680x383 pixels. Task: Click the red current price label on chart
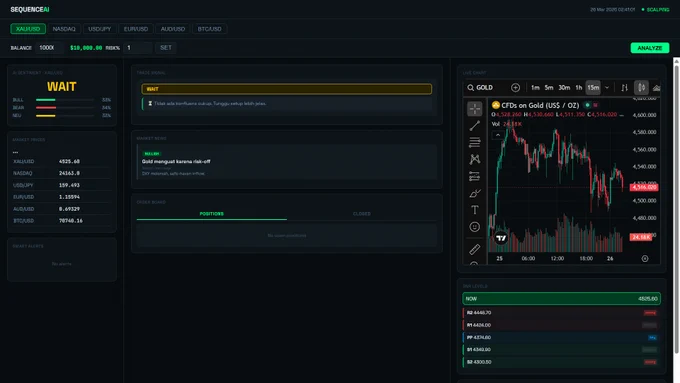(644, 187)
